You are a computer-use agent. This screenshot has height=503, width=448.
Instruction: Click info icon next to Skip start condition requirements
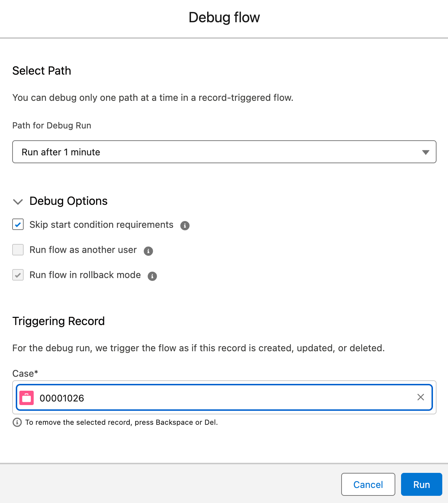click(x=185, y=226)
